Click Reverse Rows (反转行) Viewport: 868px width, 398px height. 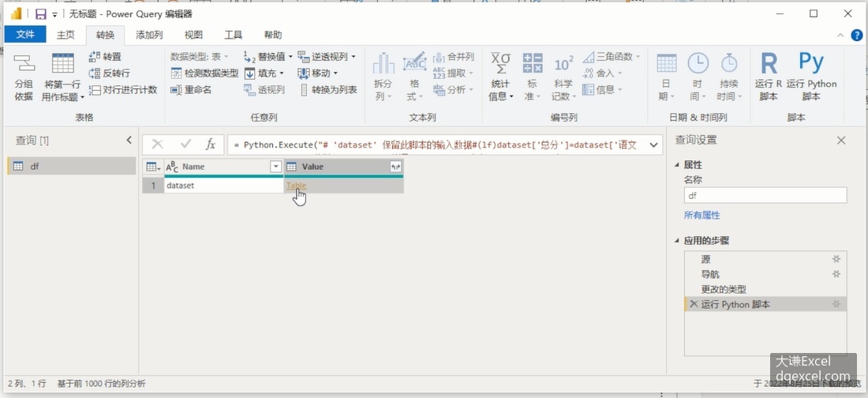pyautogui.click(x=110, y=73)
